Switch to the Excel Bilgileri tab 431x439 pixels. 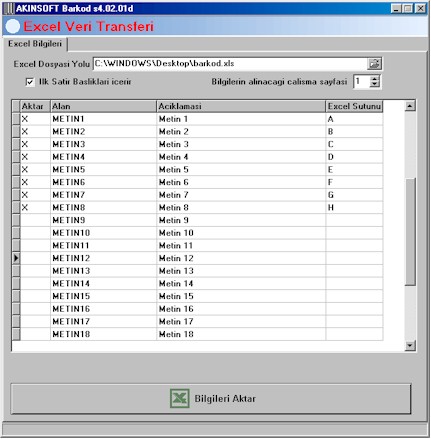(x=35, y=44)
